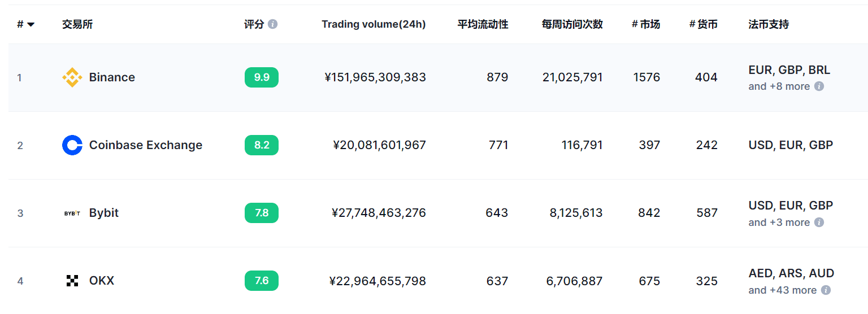Expand OKX's 'and +43 more' fiat list
This screenshot has height=314, width=868.
[x=783, y=290]
